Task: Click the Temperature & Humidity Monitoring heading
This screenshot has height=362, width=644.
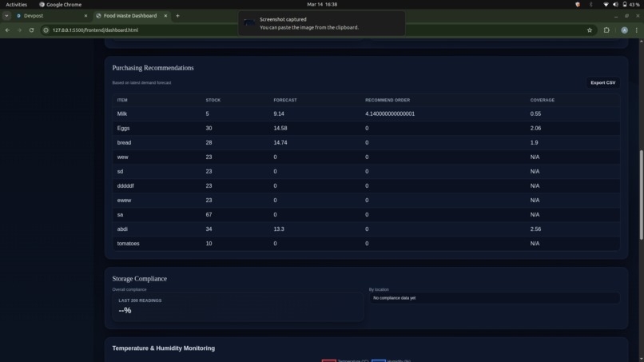Action: [x=164, y=348]
